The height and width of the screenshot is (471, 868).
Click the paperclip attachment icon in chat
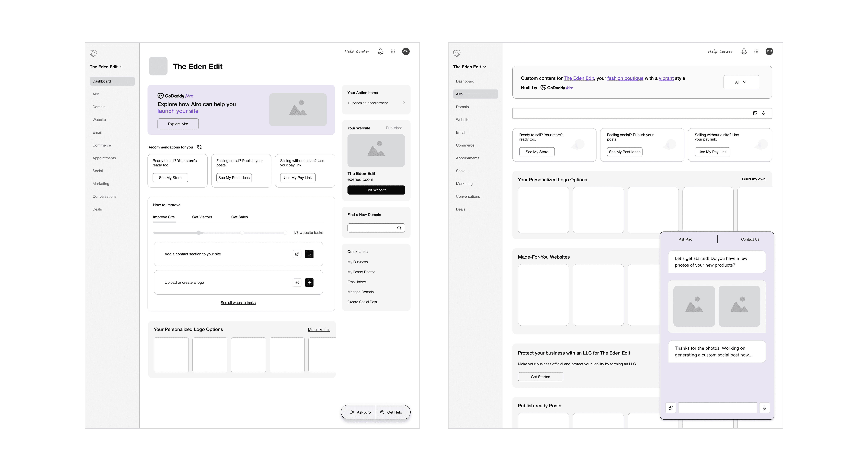pyautogui.click(x=671, y=408)
